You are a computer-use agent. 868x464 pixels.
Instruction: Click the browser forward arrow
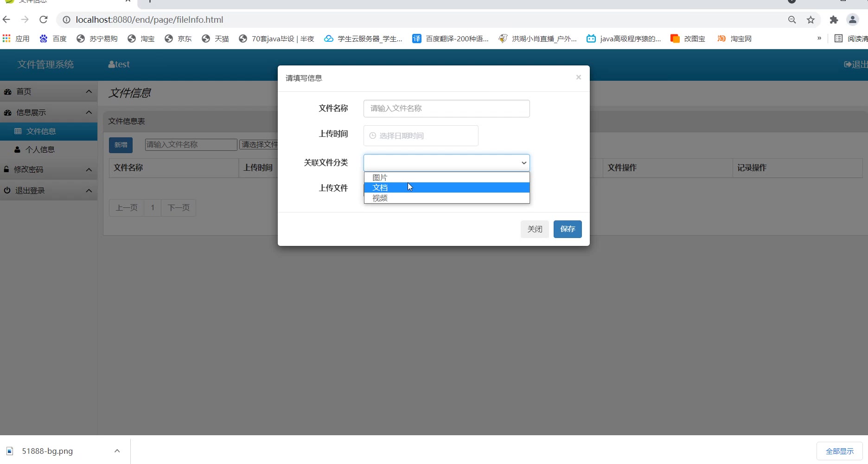[x=25, y=19]
